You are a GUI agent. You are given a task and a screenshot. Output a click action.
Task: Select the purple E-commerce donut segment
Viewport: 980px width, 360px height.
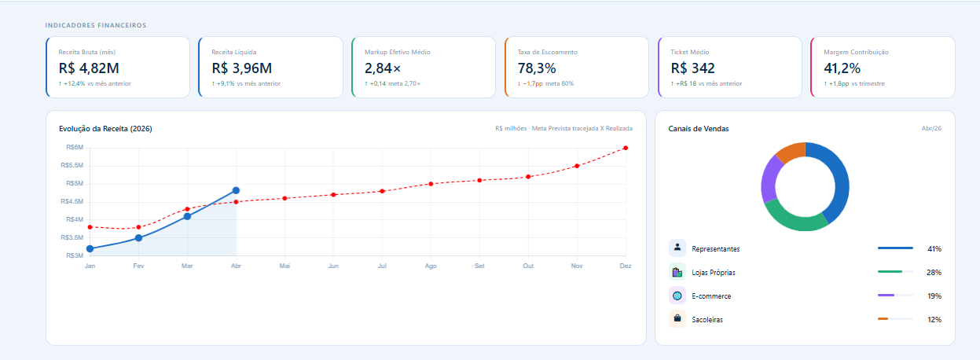click(768, 179)
